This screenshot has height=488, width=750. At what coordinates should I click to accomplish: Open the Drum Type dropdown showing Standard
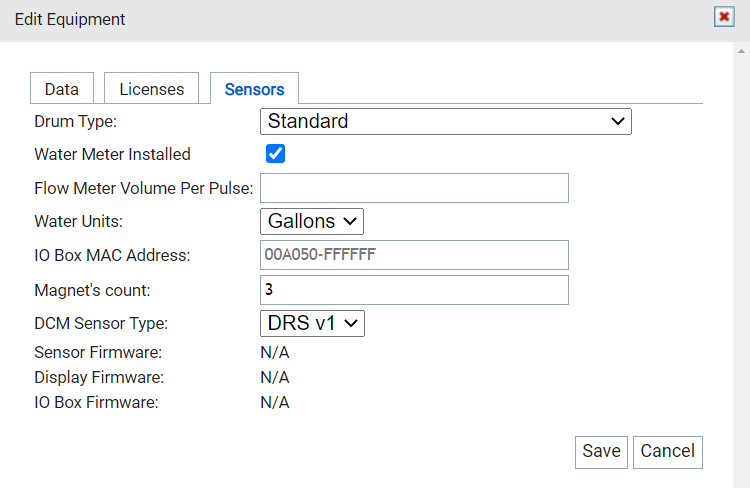pyautogui.click(x=446, y=122)
